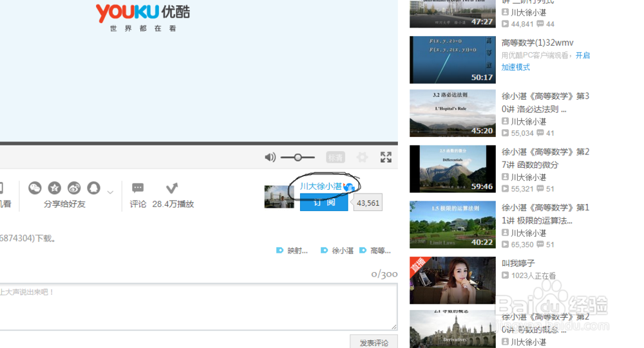
Task: Open the Derivatives video thumbnail
Action: pos(453,329)
